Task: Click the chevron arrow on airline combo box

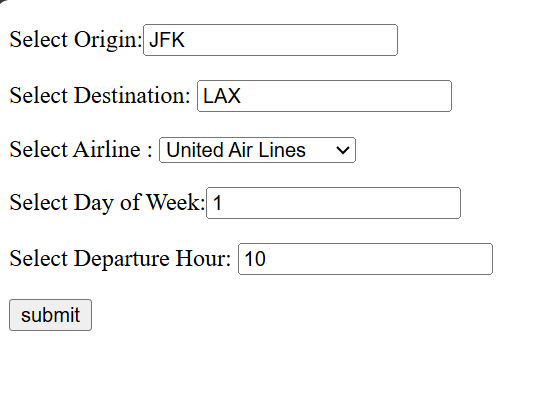Action: [343, 150]
